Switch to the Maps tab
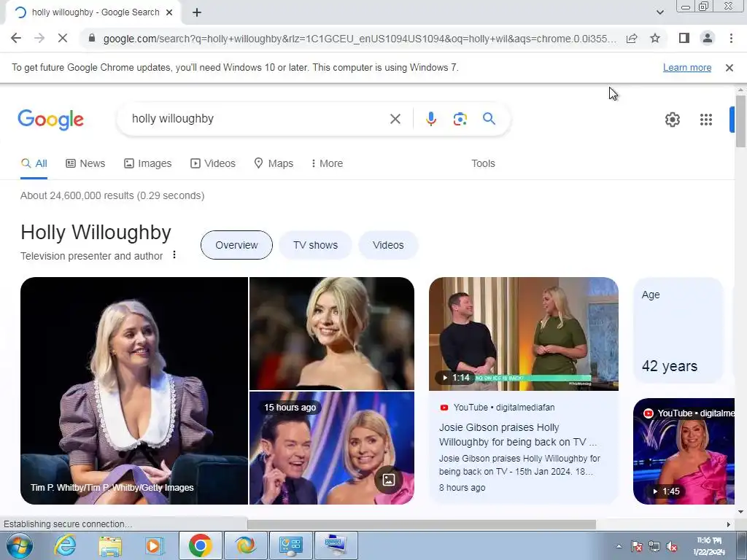Viewport: 747px width, 560px height. click(x=274, y=163)
